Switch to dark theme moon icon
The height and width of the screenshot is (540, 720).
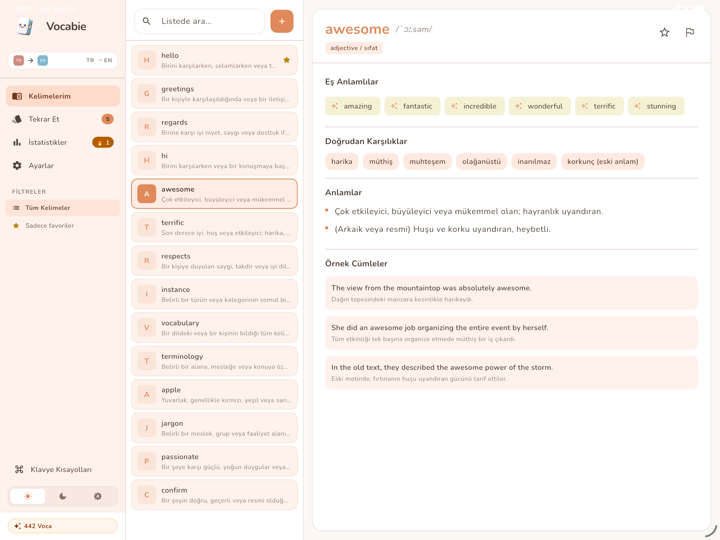(x=63, y=496)
